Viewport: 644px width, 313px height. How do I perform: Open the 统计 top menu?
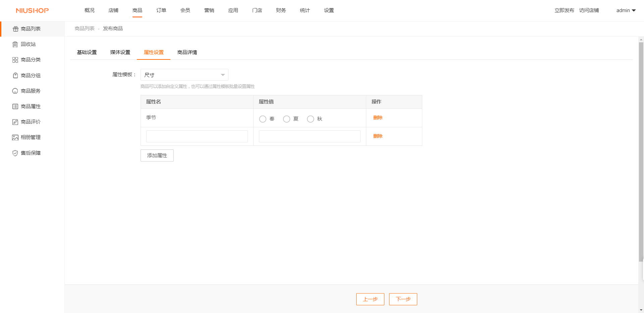pyautogui.click(x=305, y=10)
